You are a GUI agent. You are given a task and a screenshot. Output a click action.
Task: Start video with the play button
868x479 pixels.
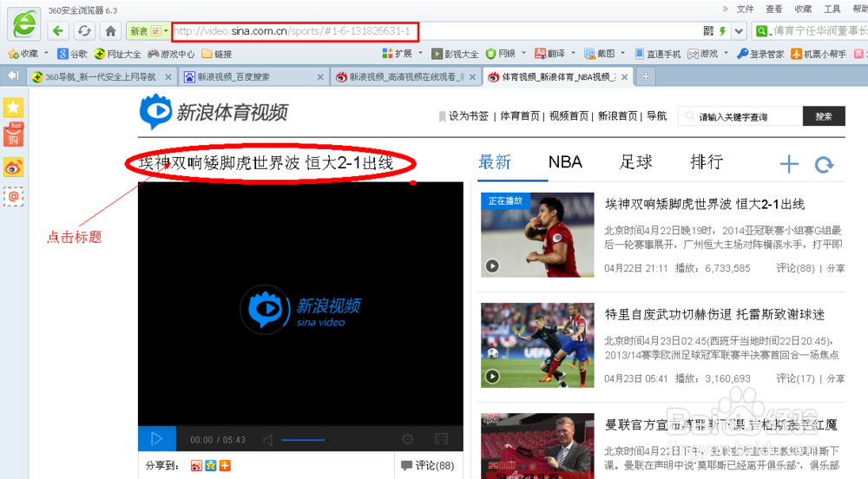(156, 439)
